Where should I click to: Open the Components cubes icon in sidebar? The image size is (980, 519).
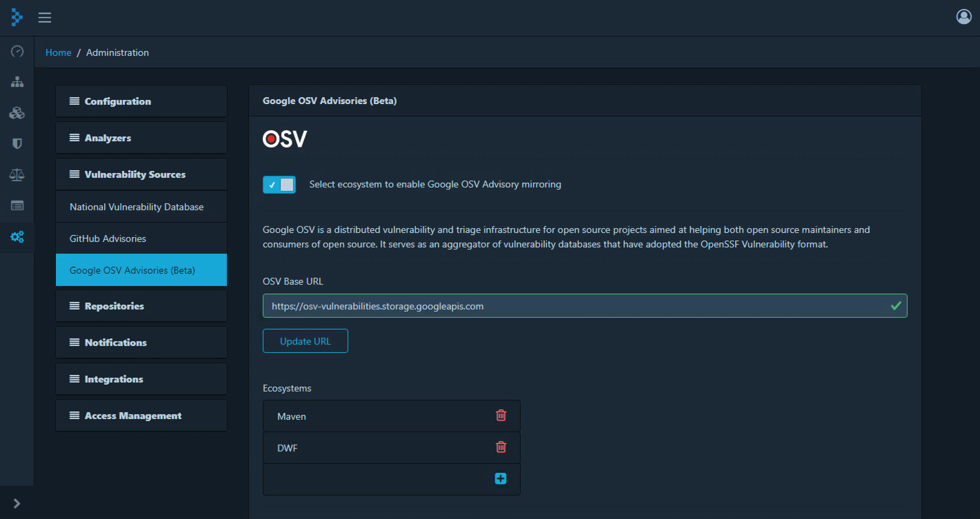point(17,113)
